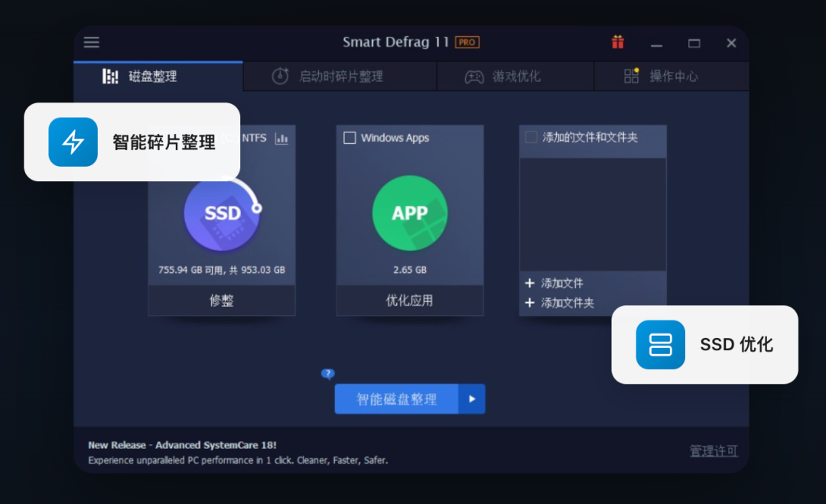Select the 755.94 GB 可用 disk size text
Screen dimensions: 826x504
pos(222,270)
